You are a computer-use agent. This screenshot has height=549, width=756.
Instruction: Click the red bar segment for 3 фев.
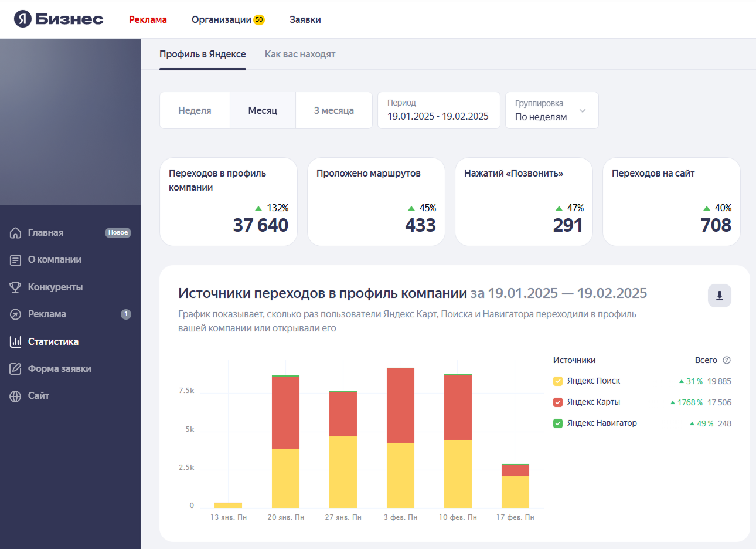click(400, 405)
